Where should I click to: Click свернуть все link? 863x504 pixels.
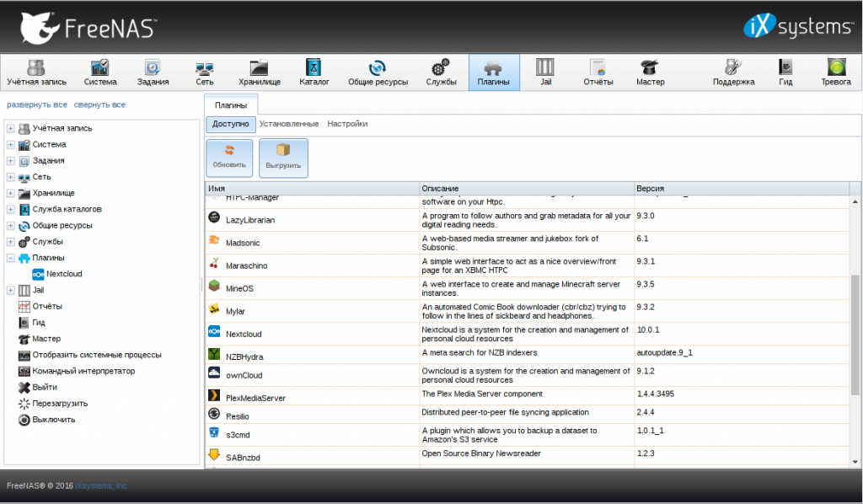[x=99, y=105]
